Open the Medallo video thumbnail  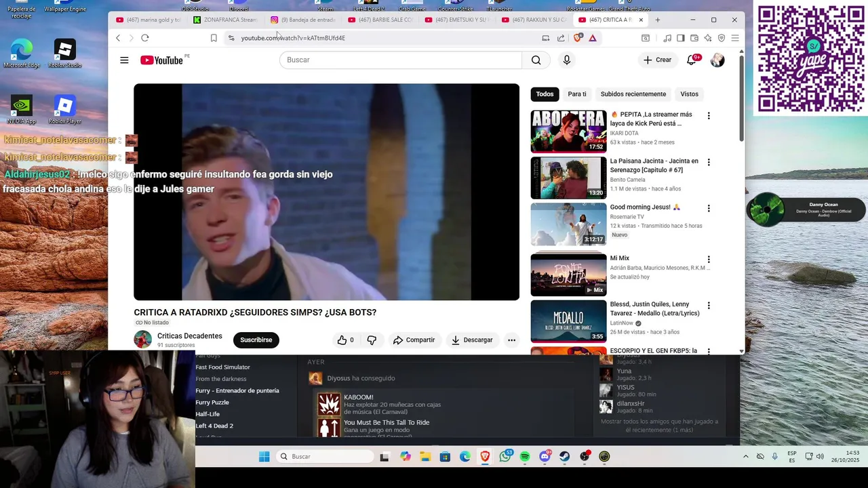coord(568,321)
